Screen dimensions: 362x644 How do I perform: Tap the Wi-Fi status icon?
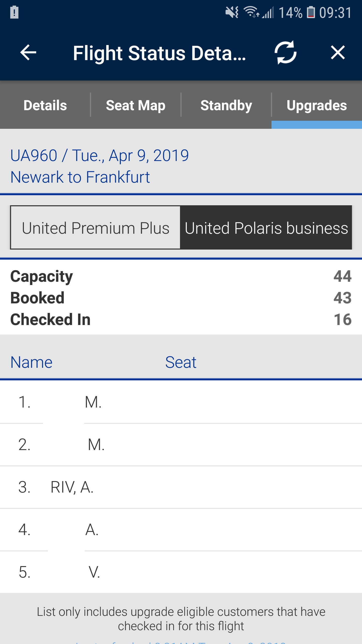click(x=251, y=12)
